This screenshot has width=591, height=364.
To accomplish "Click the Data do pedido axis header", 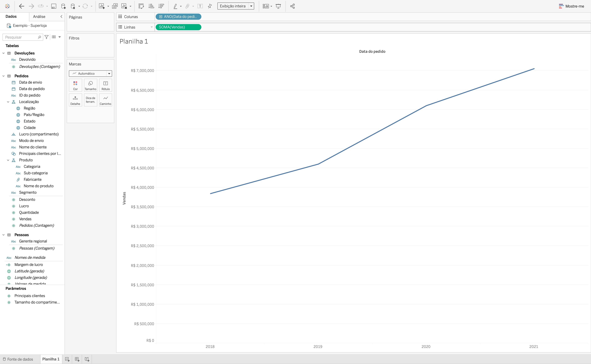I will pos(372,52).
